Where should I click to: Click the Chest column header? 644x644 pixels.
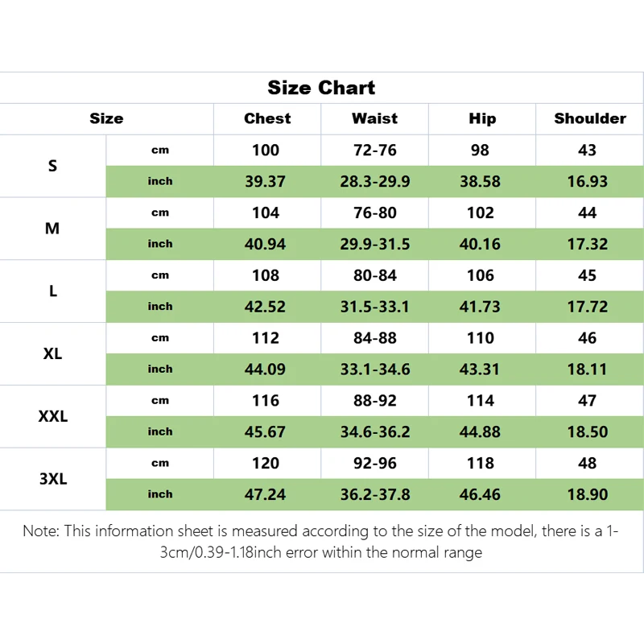point(267,118)
